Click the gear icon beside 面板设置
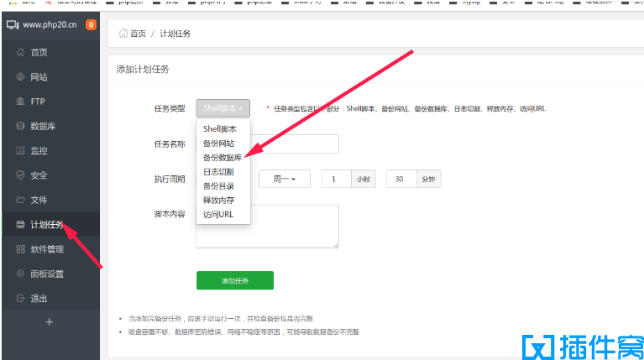Image resolution: width=644 pixels, height=360 pixels. (x=20, y=274)
